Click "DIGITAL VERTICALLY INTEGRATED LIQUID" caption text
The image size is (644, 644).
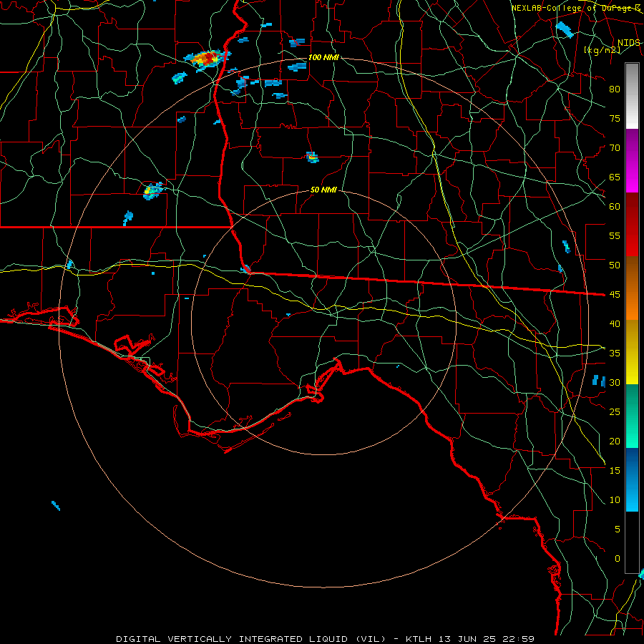tap(232, 639)
